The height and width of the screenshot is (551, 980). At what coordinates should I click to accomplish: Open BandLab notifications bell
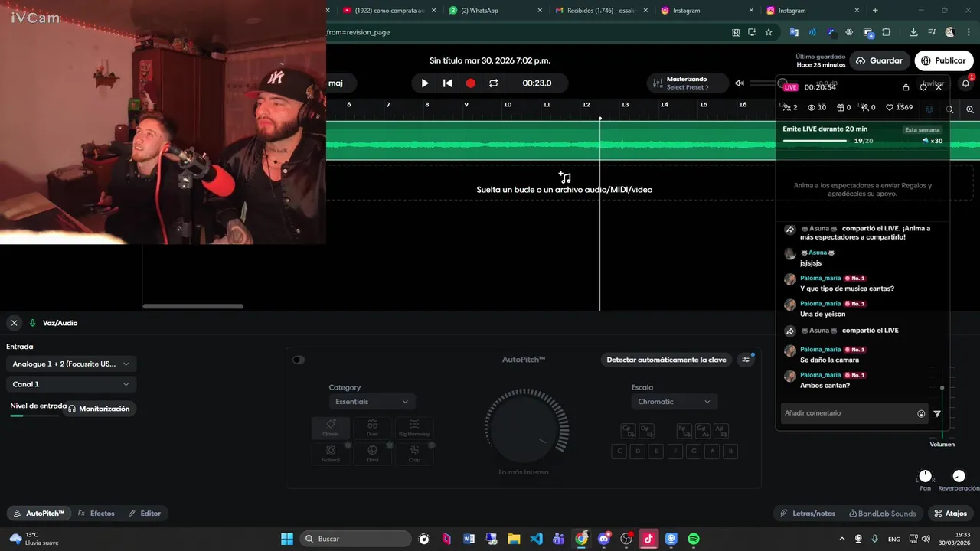[966, 83]
